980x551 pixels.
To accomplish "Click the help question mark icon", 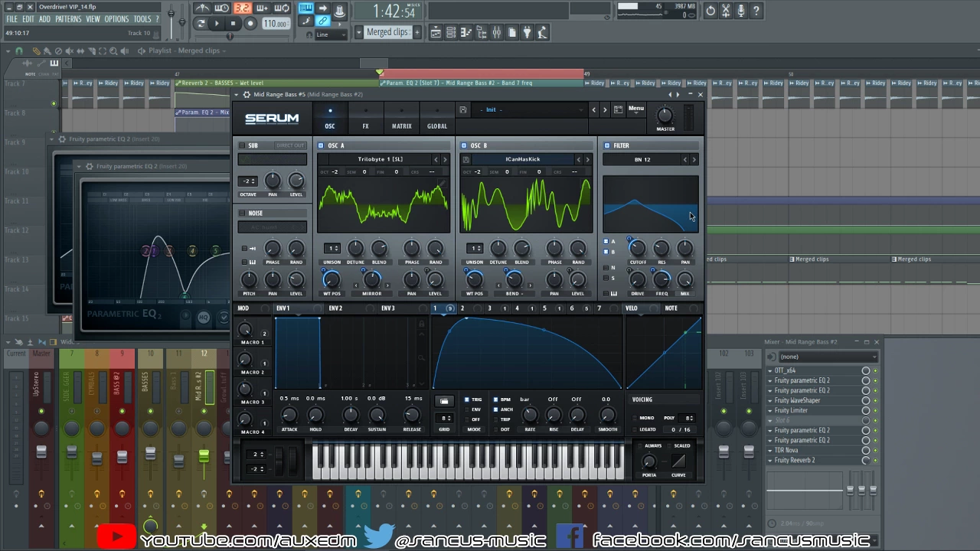I will (756, 11).
